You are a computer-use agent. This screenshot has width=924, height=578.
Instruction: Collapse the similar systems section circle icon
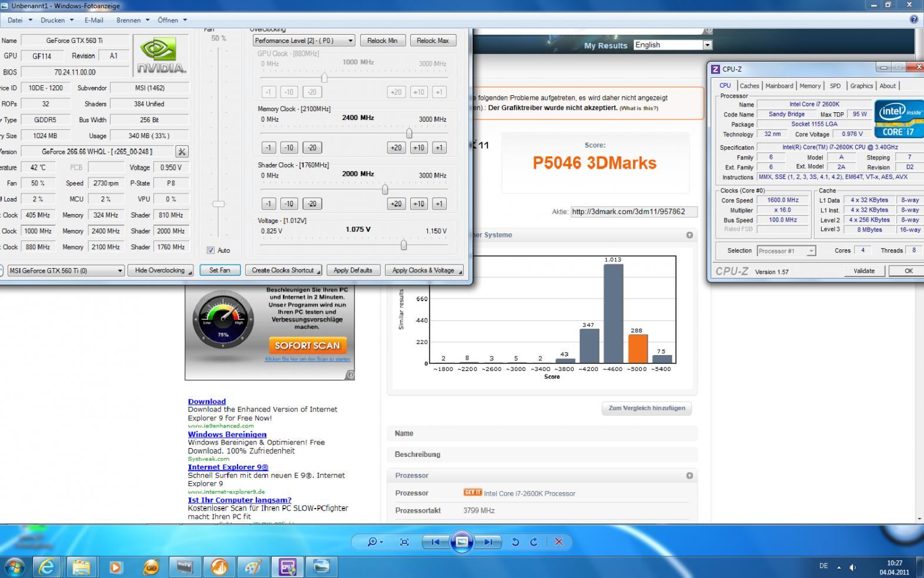click(x=689, y=235)
